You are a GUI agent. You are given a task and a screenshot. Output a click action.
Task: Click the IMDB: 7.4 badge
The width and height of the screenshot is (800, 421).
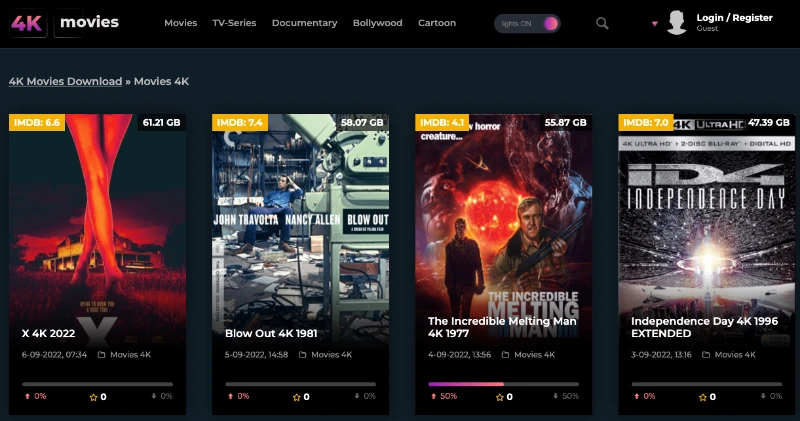click(x=240, y=122)
